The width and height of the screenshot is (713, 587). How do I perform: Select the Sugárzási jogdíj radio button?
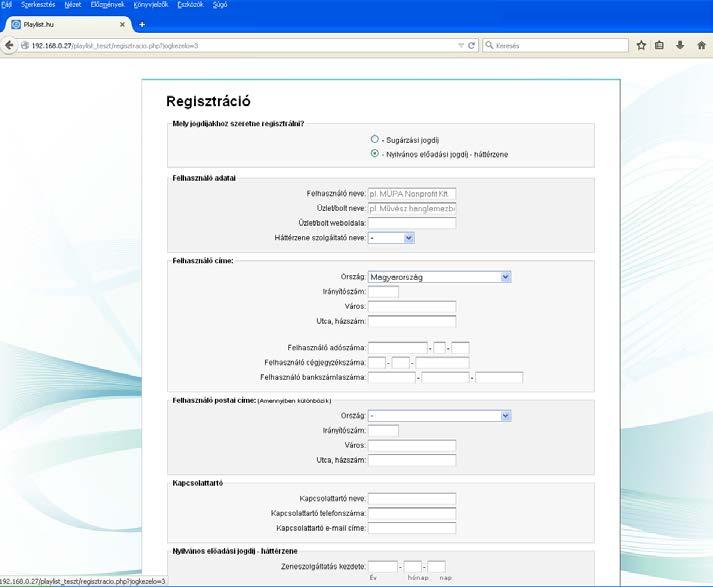click(x=374, y=139)
